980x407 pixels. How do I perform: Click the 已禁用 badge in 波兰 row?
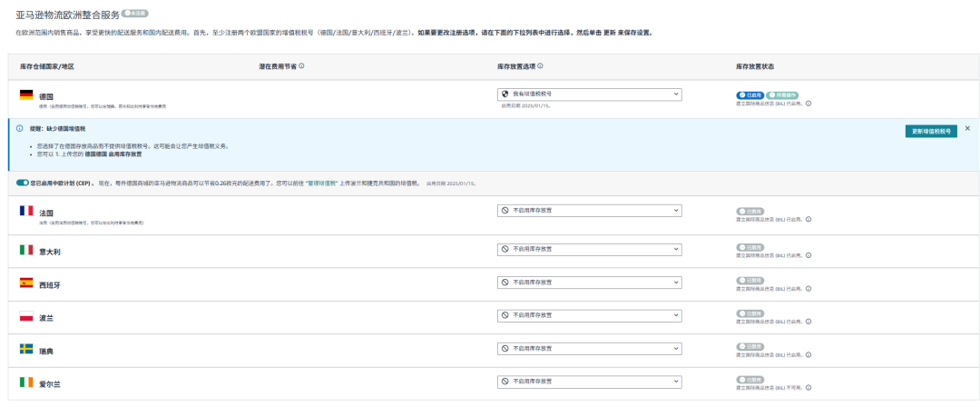pyautogui.click(x=750, y=313)
